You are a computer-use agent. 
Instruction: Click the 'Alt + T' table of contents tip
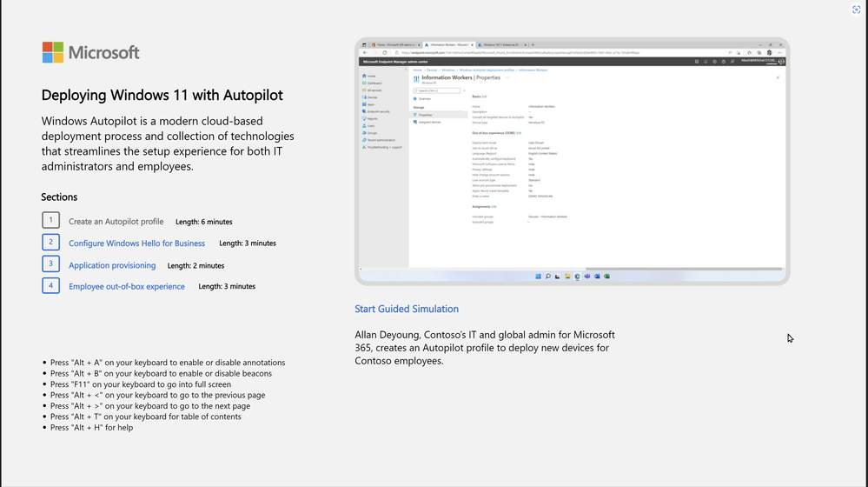point(146,417)
